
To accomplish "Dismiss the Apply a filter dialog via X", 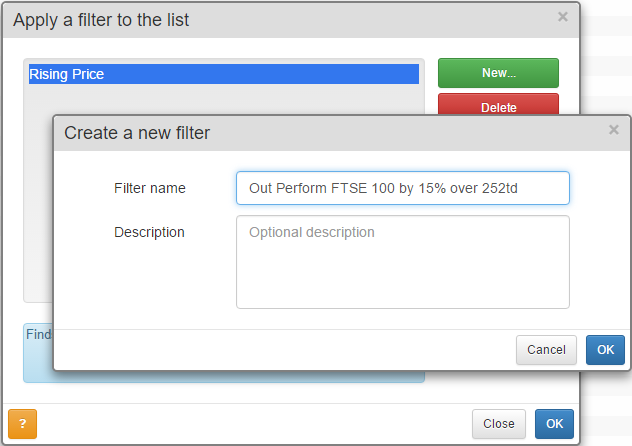I will pos(563,17).
